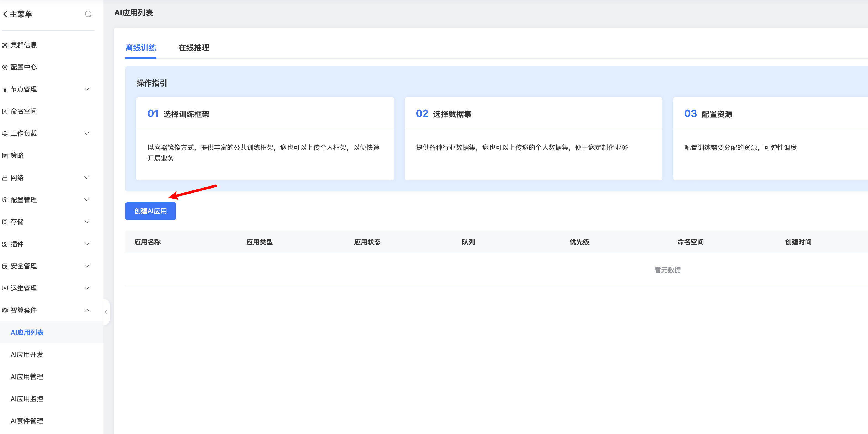Click the 命名空间 sidebar icon
Image resolution: width=868 pixels, height=434 pixels.
click(x=5, y=111)
